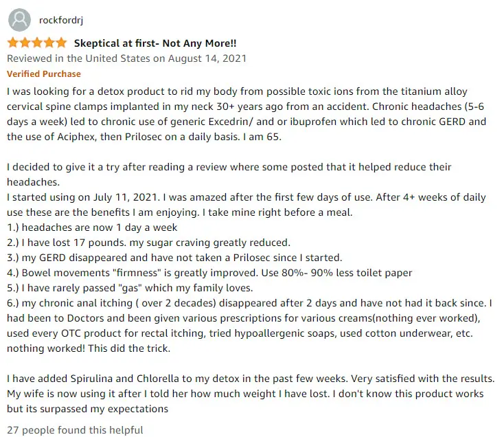Click the third orange rating star
The height and width of the screenshot is (437, 504).
pyautogui.click(x=37, y=43)
